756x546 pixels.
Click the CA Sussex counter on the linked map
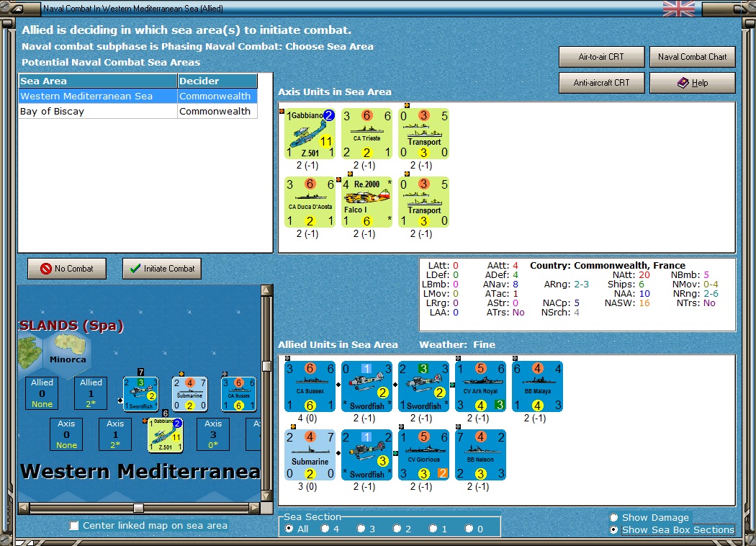click(x=238, y=394)
